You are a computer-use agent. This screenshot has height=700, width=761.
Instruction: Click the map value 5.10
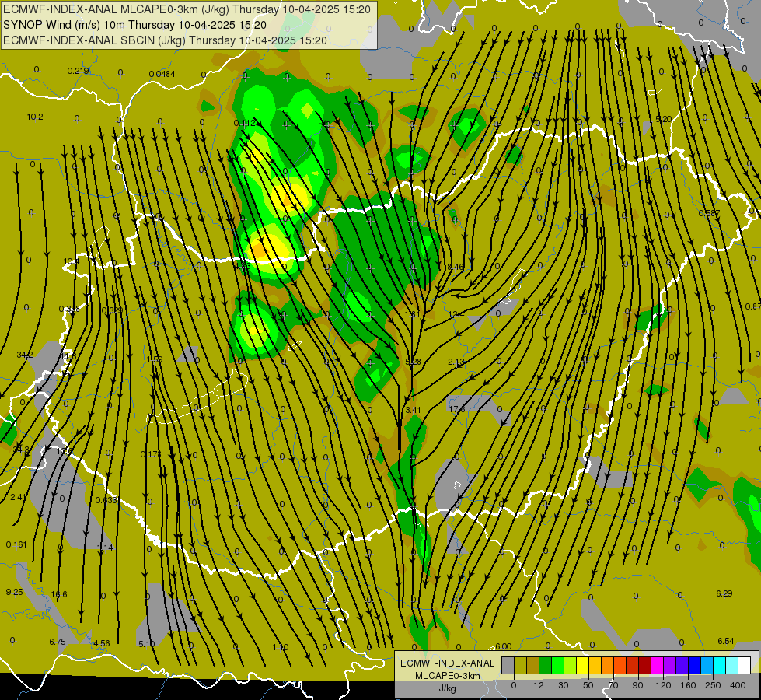click(x=147, y=644)
